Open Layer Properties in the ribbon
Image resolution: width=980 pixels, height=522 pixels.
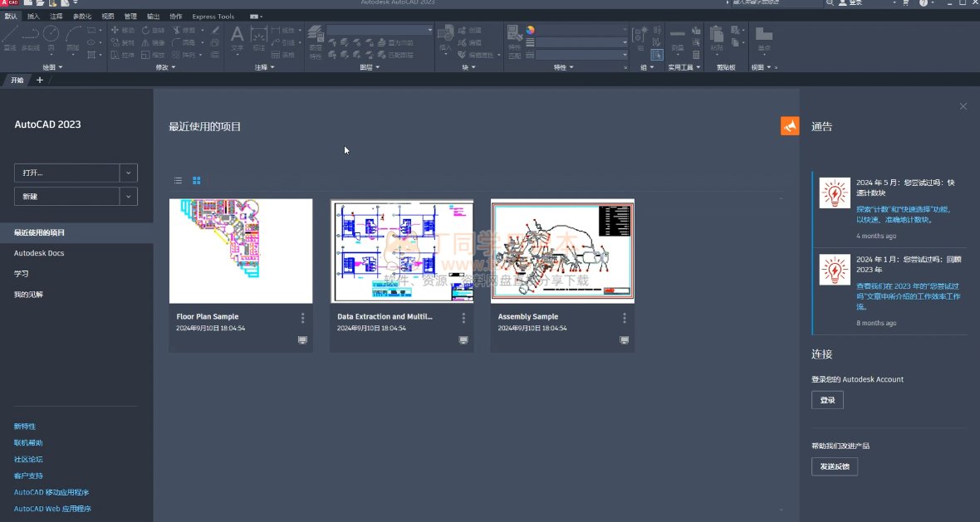316,39
